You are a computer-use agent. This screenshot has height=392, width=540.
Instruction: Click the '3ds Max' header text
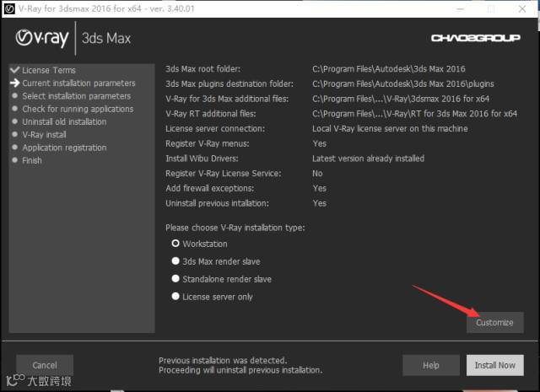click(106, 38)
